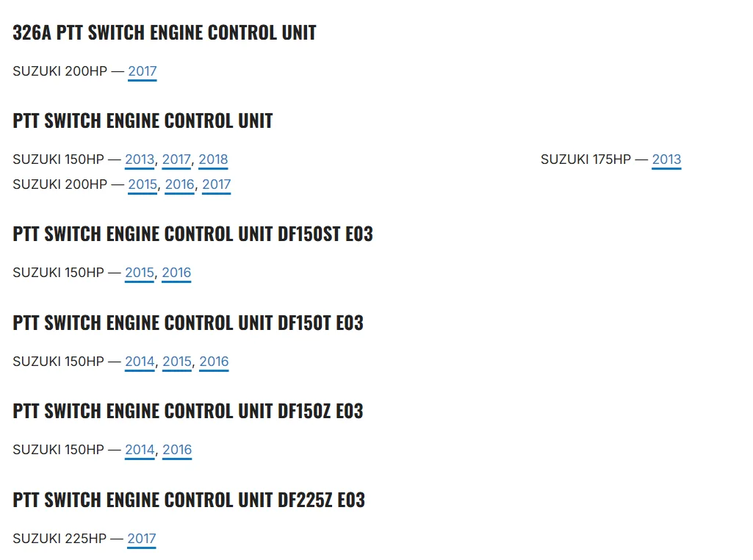Select 2015 under DF150ST E03 heading
The image size is (753, 560).
coord(140,273)
